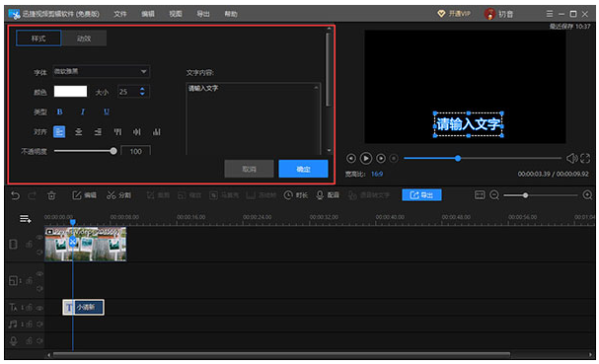
Task: Click the 文字内容 text content box
Action: point(254,118)
